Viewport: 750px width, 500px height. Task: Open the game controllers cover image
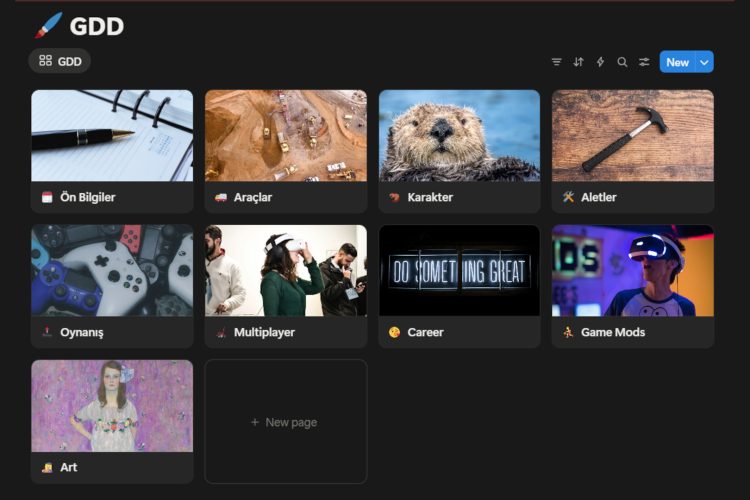click(x=112, y=271)
